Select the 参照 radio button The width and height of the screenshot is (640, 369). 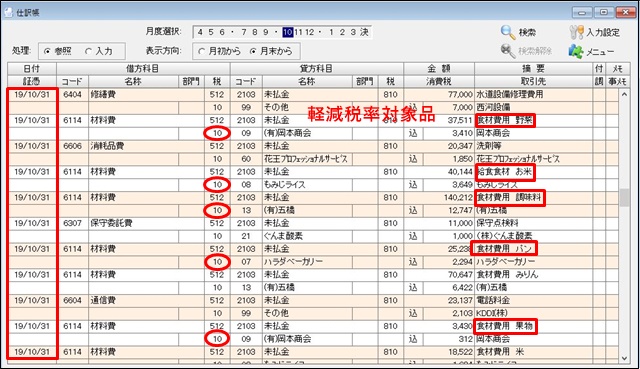tap(47, 51)
